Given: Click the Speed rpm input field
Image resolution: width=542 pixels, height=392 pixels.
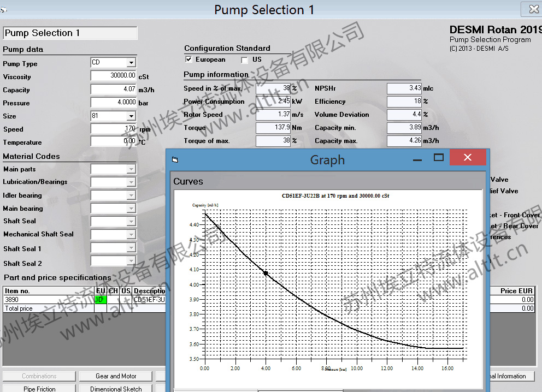Looking at the screenshot, I should tap(114, 128).
